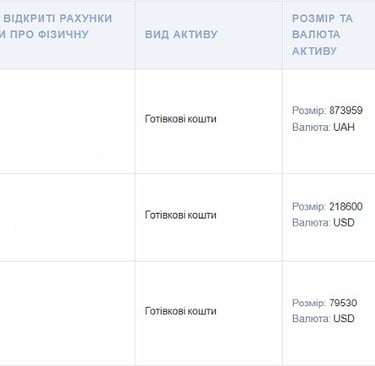Click the amount 873959
The image size is (375, 366).
(x=346, y=110)
